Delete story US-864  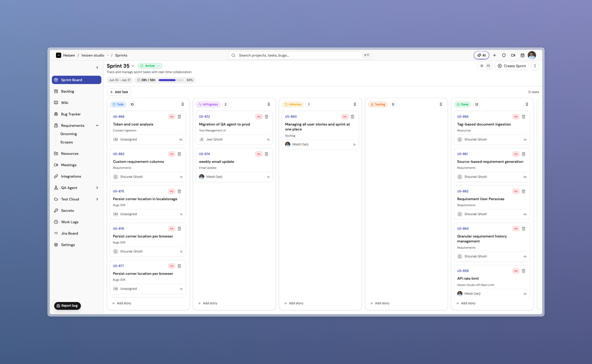[x=524, y=228]
